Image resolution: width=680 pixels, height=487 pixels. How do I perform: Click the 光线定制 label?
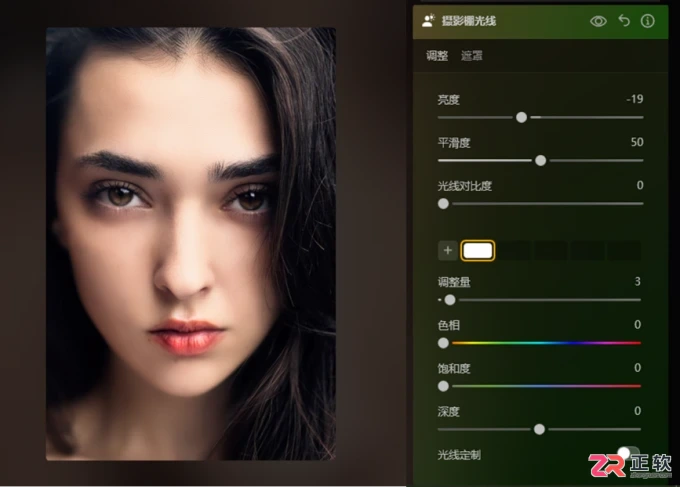(459, 455)
